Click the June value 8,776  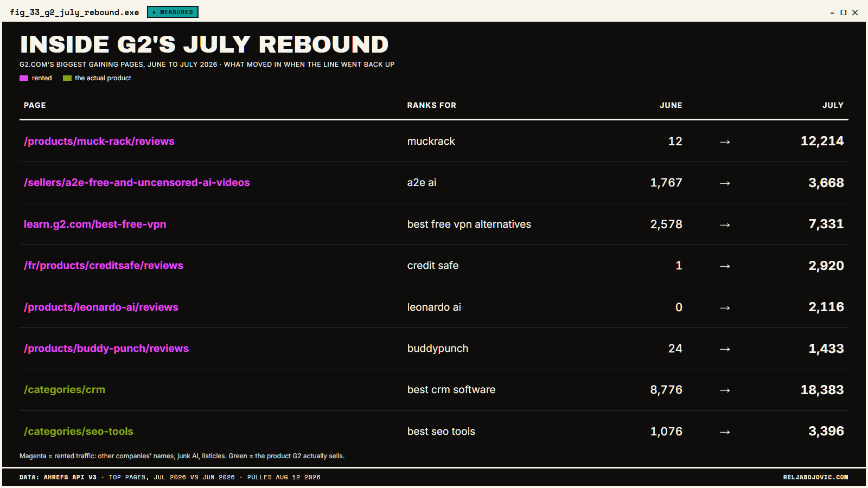click(x=666, y=390)
